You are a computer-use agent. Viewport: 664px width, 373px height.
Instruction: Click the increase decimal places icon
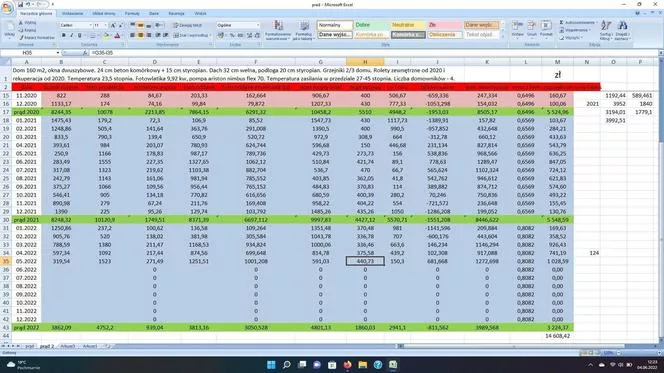click(x=249, y=35)
